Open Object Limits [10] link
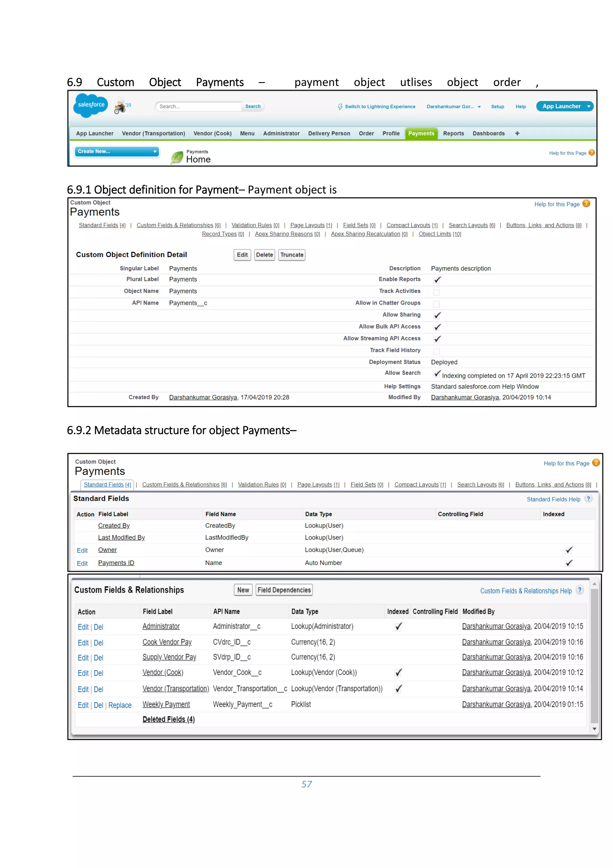Image resolution: width=613 pixels, height=868 pixels. point(440,234)
